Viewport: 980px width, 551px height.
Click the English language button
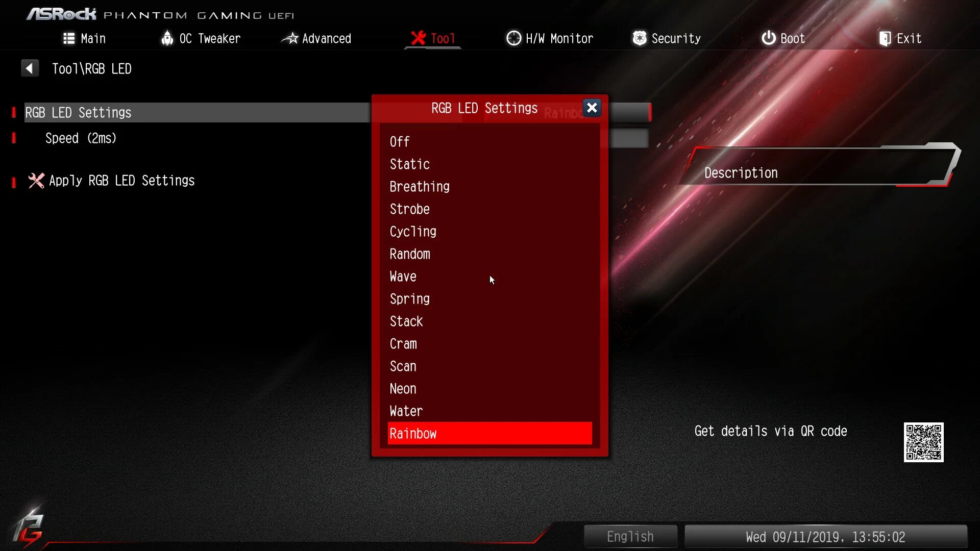pos(630,537)
